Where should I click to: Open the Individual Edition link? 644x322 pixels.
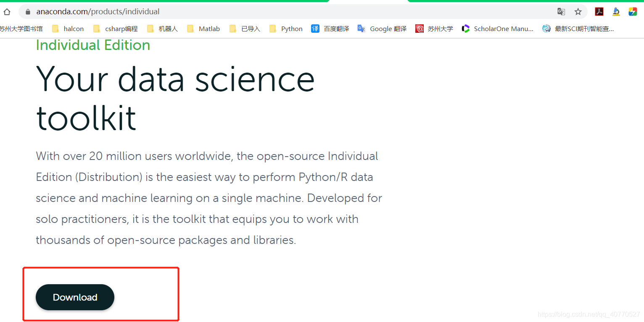coord(93,45)
